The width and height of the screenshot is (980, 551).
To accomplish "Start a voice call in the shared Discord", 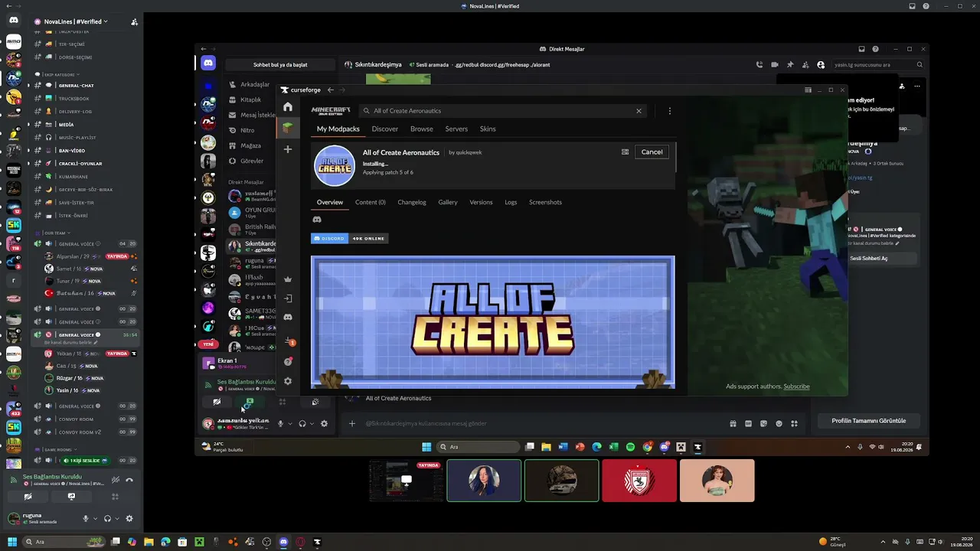I will click(x=759, y=65).
